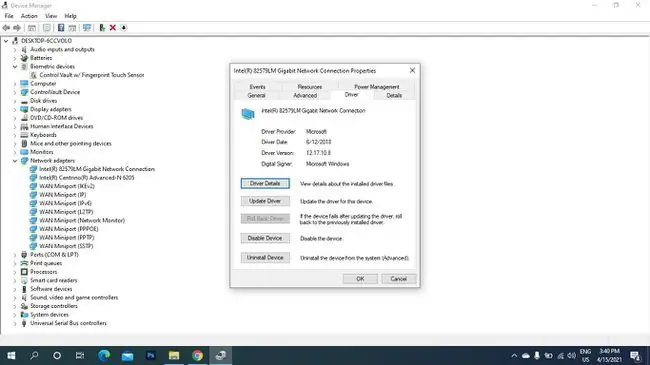
Task: Open the Help menu
Action: 70,16
